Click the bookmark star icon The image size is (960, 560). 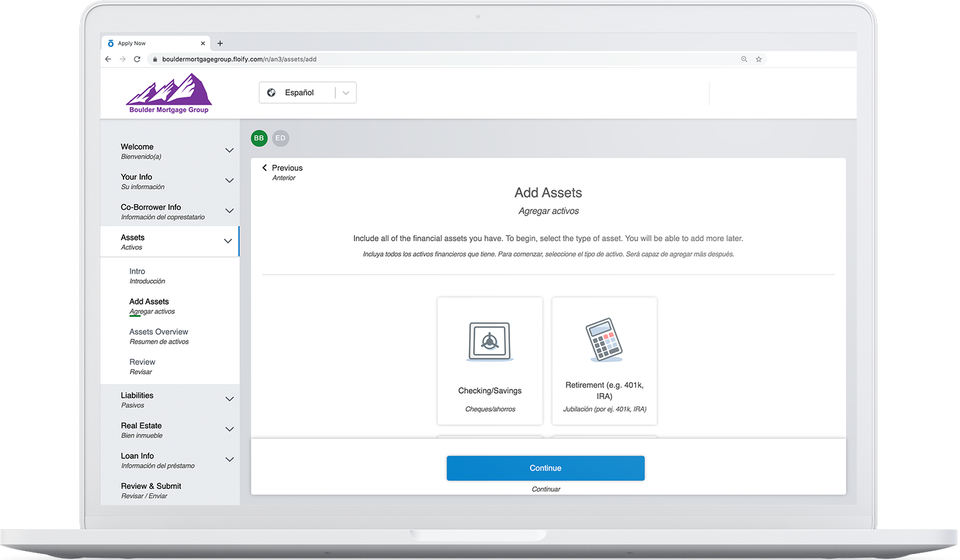759,58
